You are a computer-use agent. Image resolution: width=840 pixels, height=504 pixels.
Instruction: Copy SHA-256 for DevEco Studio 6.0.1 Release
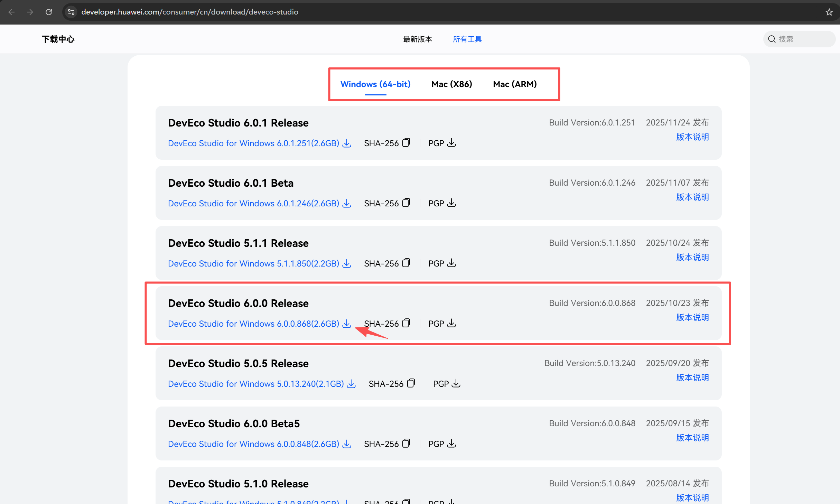(x=406, y=143)
